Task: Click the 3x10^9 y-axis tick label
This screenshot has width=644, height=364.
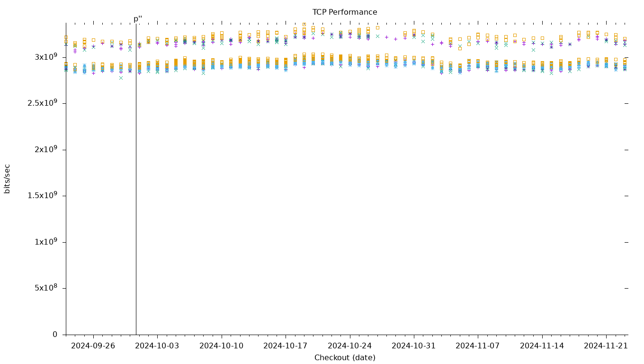Action: 46,57
